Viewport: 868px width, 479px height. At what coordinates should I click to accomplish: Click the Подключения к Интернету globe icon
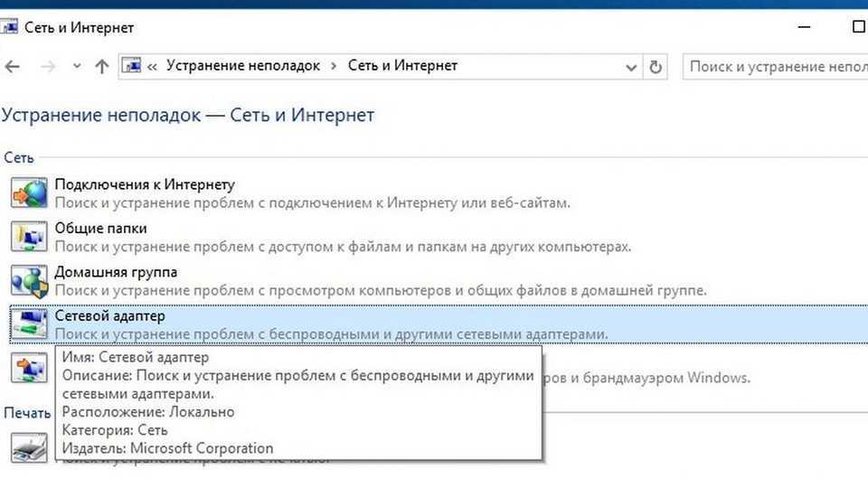coord(28,193)
